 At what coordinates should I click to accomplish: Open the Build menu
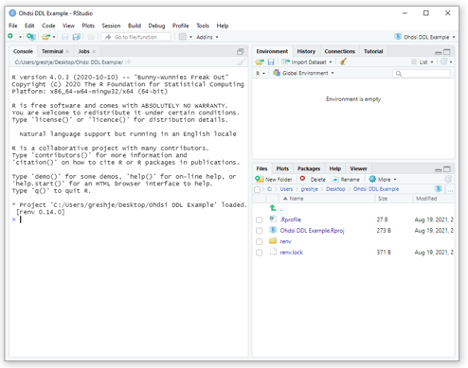(134, 26)
